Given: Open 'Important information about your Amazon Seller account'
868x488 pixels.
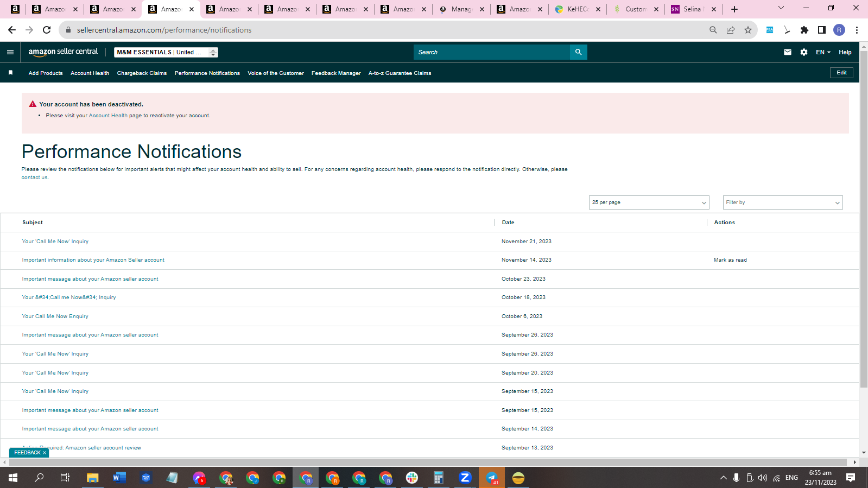Looking at the screenshot, I should click(93, 260).
